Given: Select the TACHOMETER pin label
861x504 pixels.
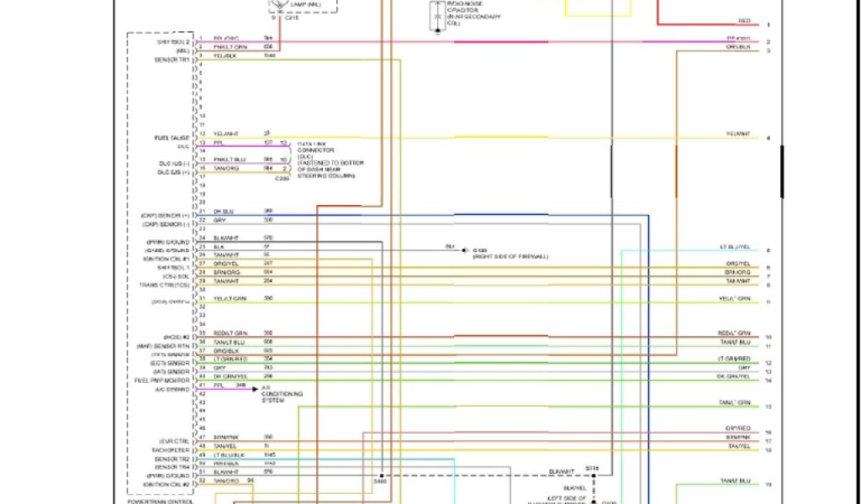Looking at the screenshot, I should [x=172, y=449].
